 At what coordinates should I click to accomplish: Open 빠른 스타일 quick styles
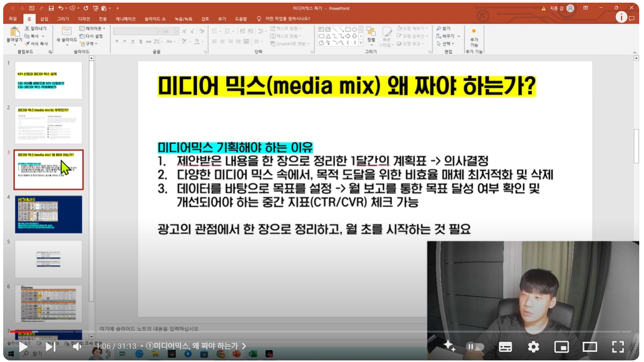386,36
